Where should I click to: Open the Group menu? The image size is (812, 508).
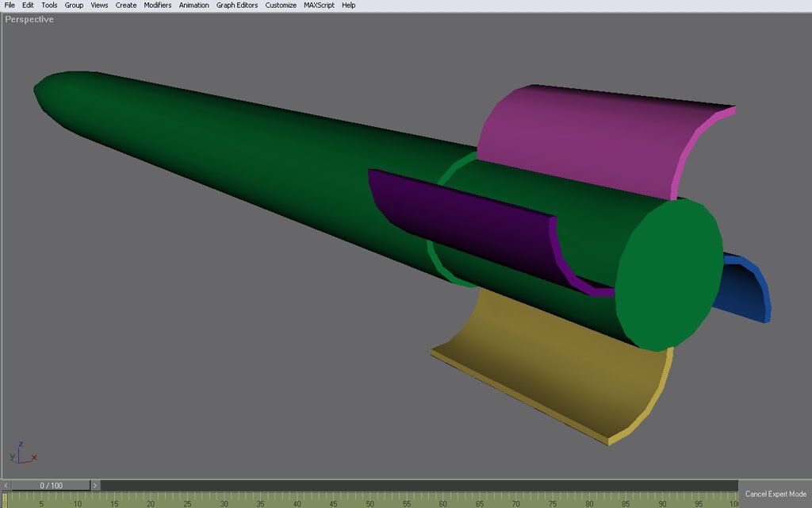click(74, 6)
